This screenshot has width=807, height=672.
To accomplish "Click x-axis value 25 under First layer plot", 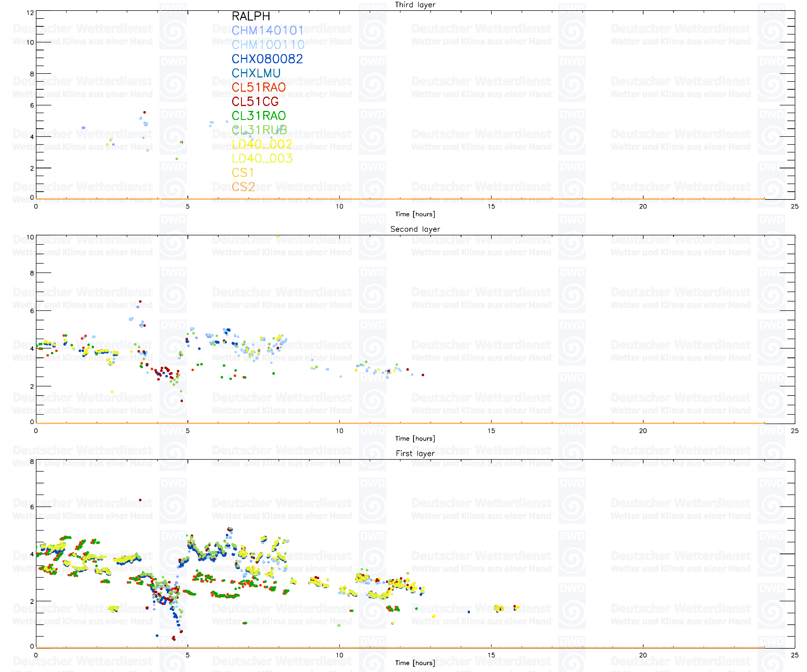I will pos(795,655).
